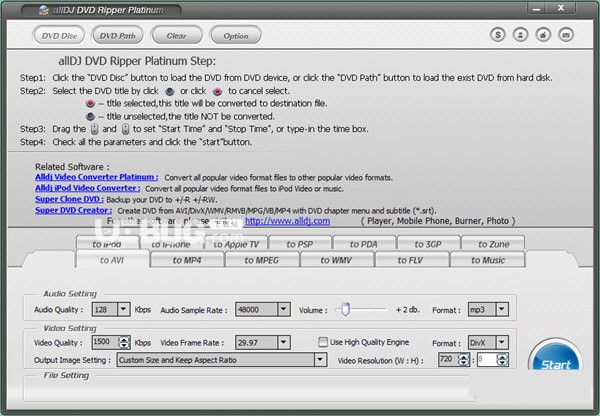Visit http://www.alldj.com link
Viewport: 600px width, 416px height.
(287, 221)
